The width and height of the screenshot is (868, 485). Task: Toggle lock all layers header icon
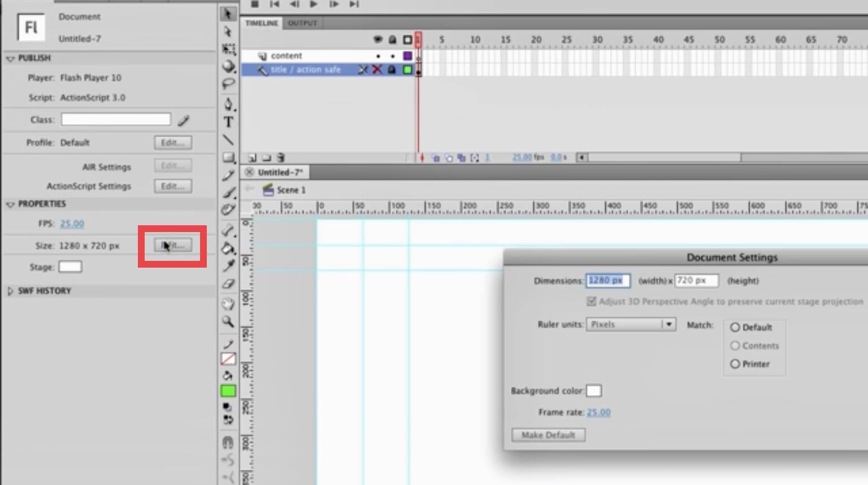tap(392, 40)
